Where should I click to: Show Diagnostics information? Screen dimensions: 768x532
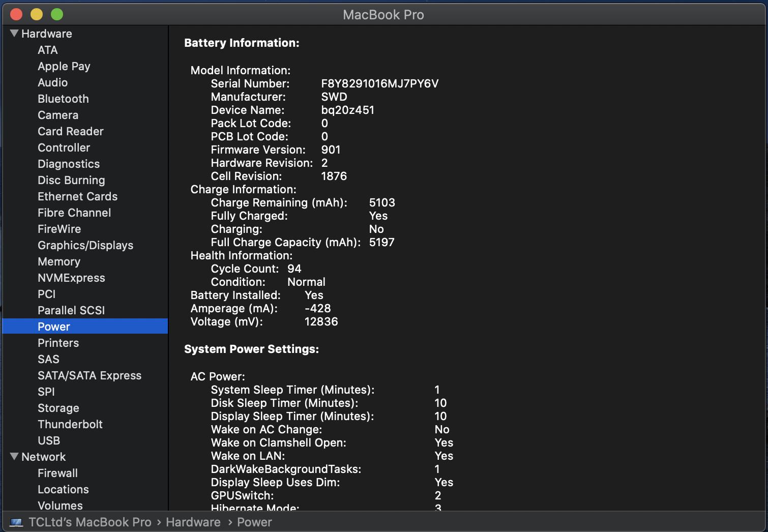(69, 164)
